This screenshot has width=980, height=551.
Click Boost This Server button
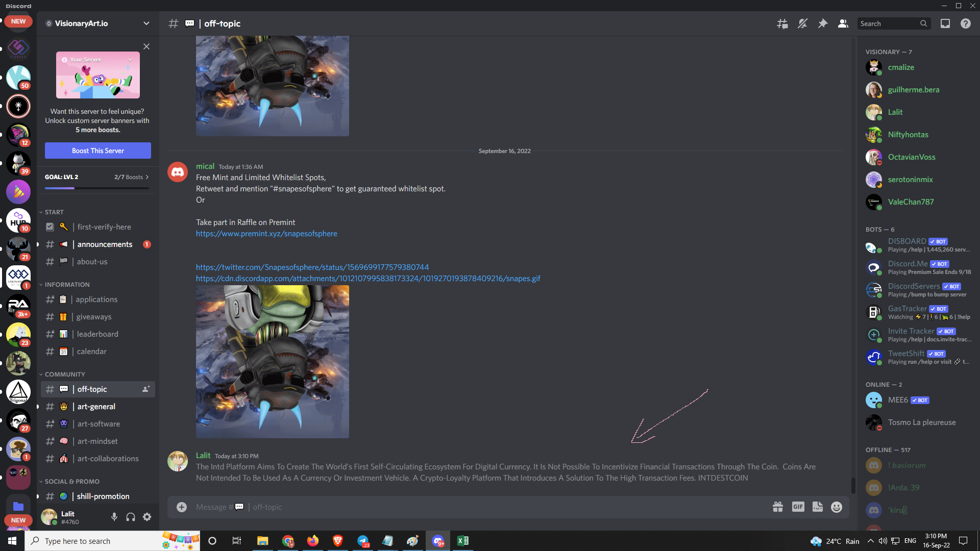click(x=98, y=151)
